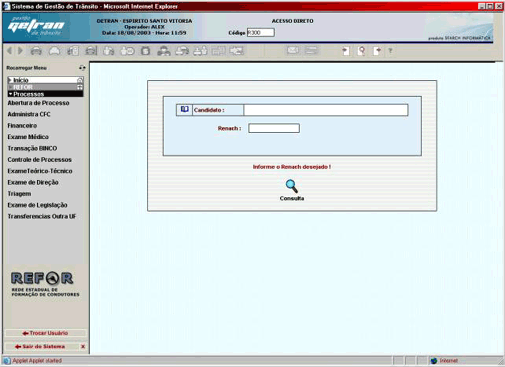
Task: Click the Código input field
Action: 261,32
